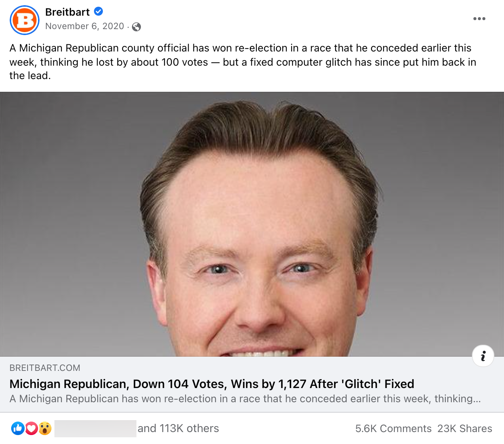
Task: Click the thumbs-up Like reaction icon
Action: pyautogui.click(x=18, y=428)
